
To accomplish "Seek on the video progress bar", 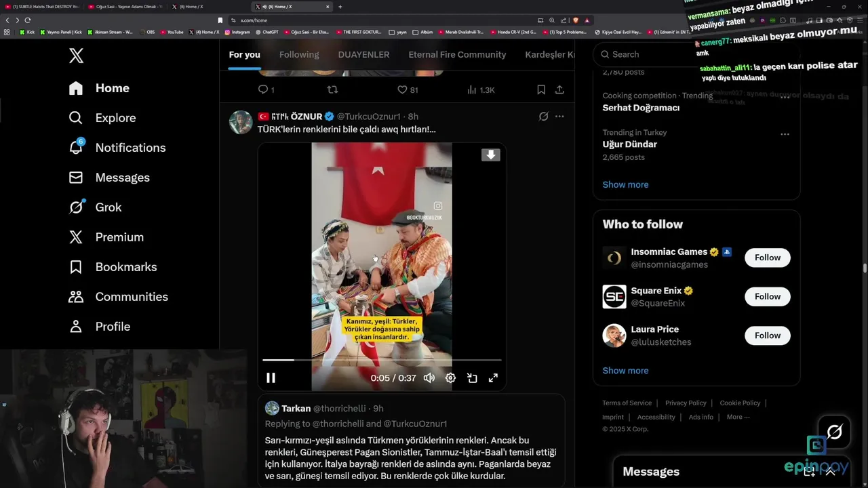I will pos(382,360).
